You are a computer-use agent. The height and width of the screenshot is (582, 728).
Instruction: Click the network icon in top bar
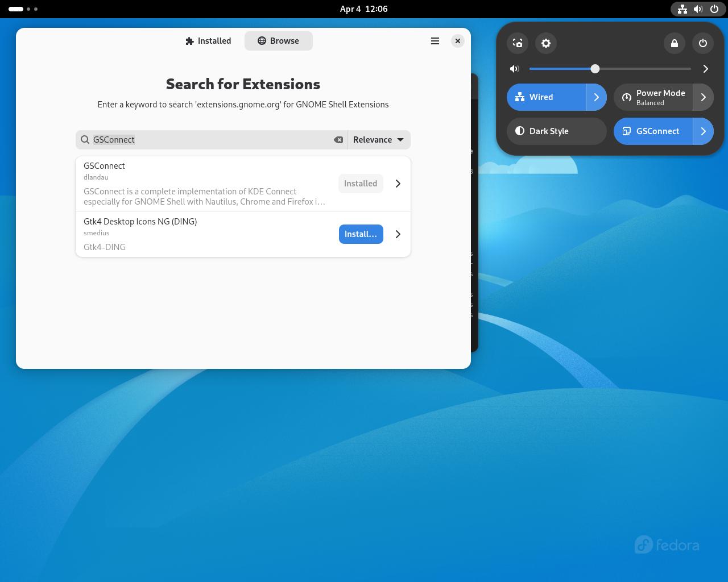682,9
